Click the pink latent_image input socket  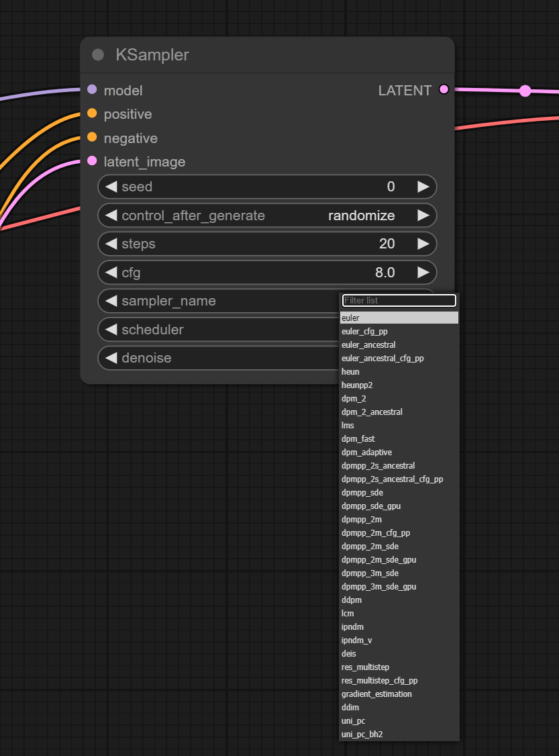(92, 161)
